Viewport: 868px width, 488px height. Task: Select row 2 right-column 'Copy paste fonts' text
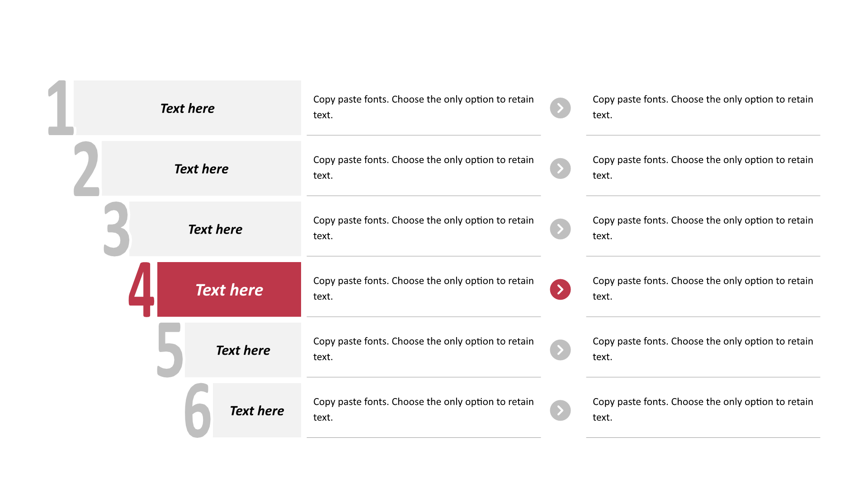pos(703,168)
